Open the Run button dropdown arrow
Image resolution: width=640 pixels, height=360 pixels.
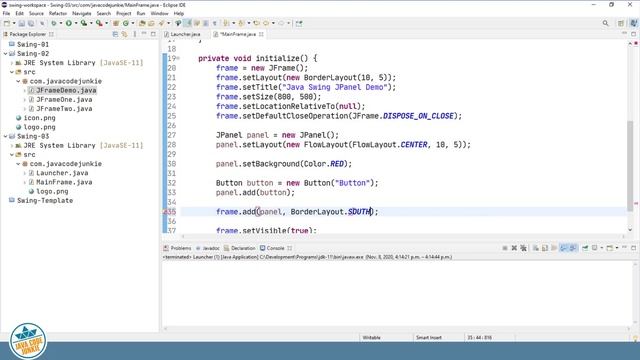76,23
